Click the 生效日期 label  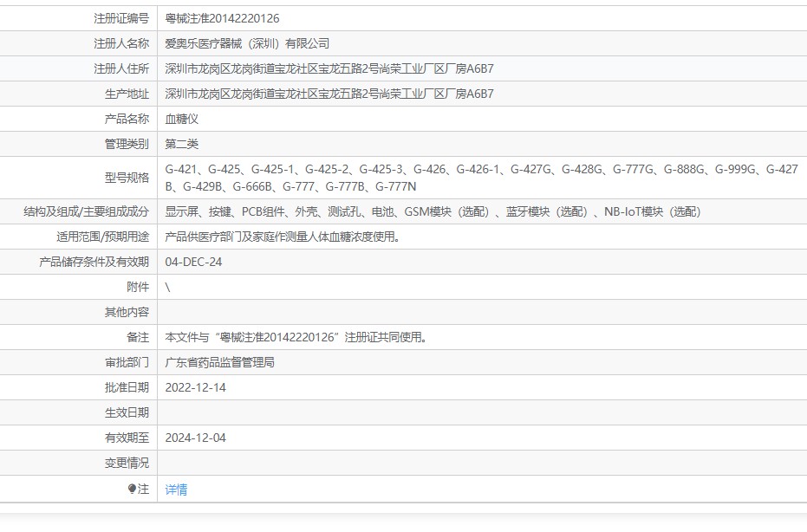click(x=127, y=412)
